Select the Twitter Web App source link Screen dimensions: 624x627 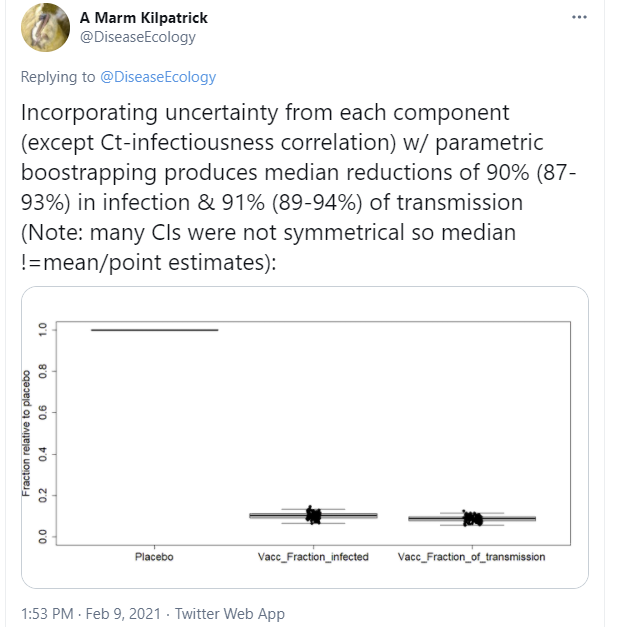tap(230, 613)
